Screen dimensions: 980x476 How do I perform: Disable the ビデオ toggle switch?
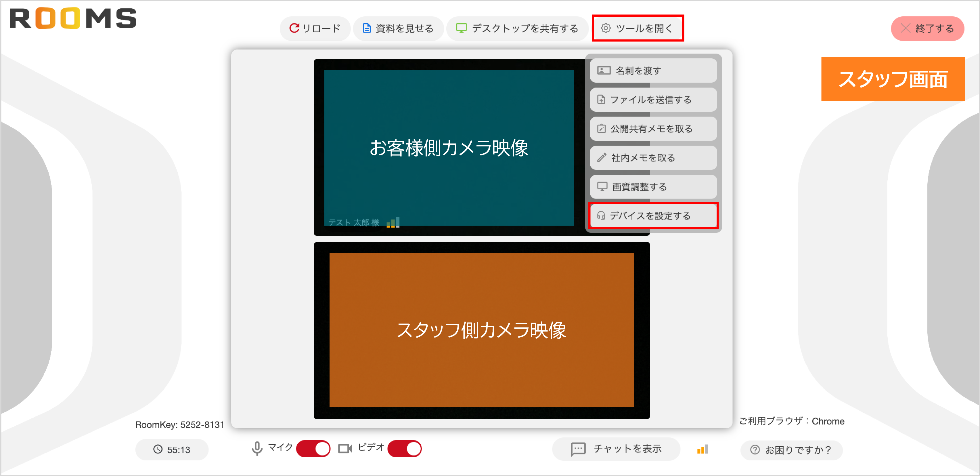click(x=404, y=449)
